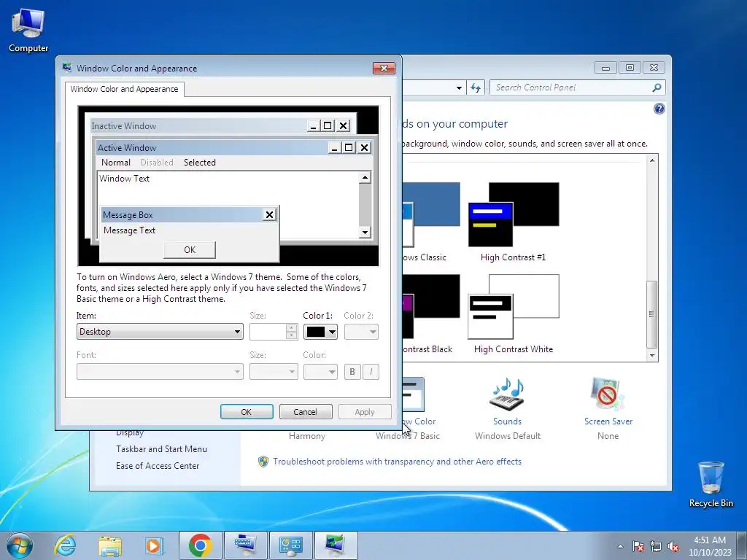747x560 pixels.
Task: Open Troubleshoot transparency and Aero link
Action: (397, 462)
